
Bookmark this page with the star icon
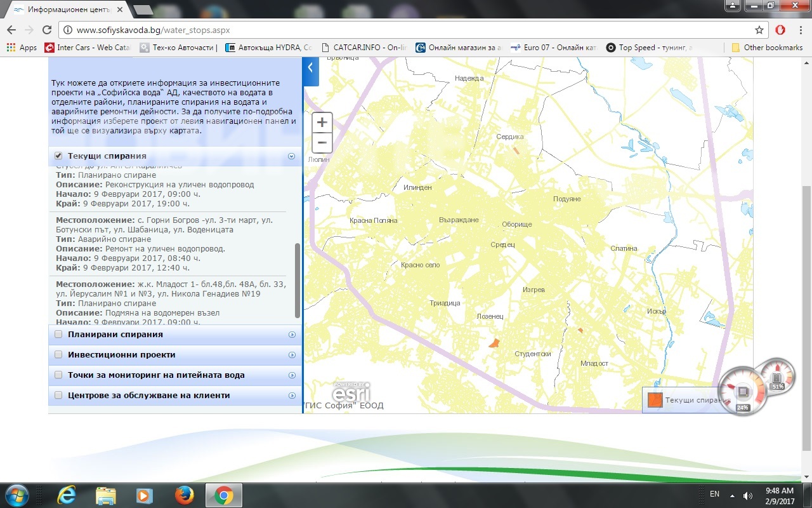pyautogui.click(x=759, y=30)
